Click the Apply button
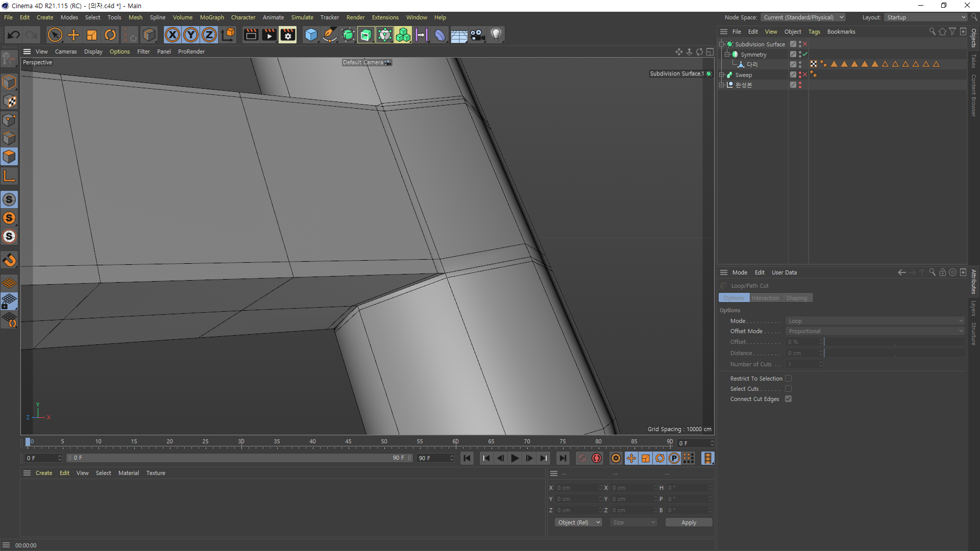This screenshot has height=551, width=980. [689, 522]
